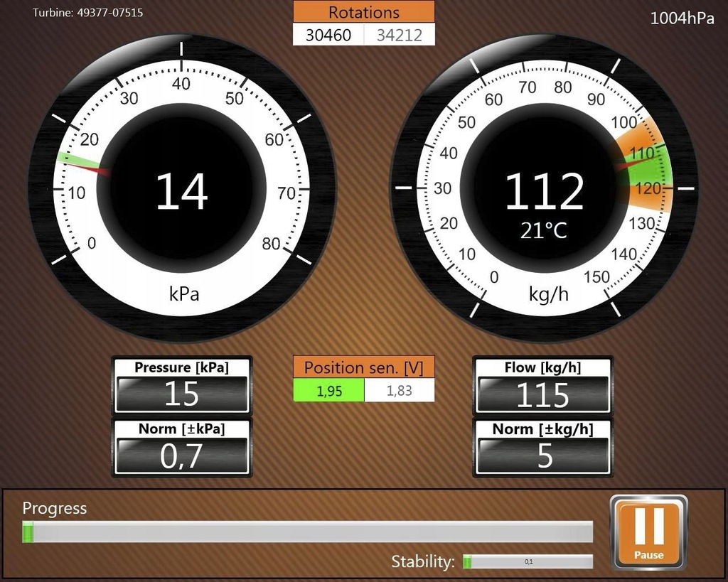The width and height of the screenshot is (728, 582).
Task: Click the Rotations orange header
Action: coord(364,12)
